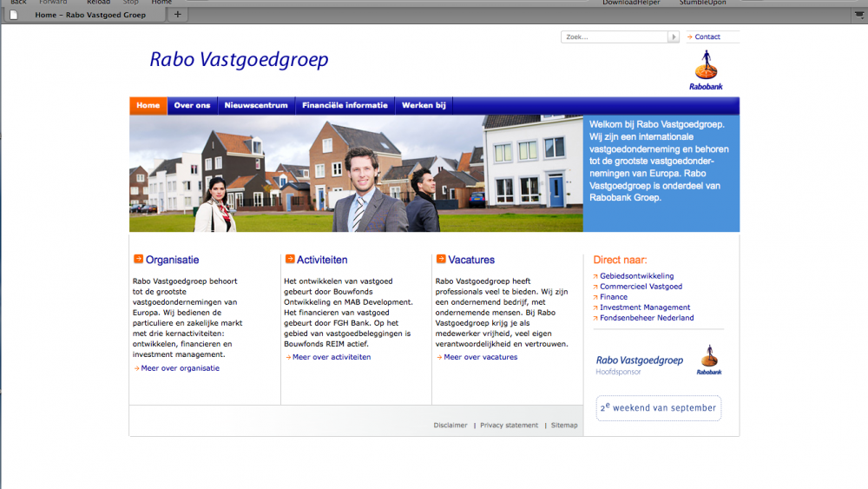Open the Gebiedsontwikkeling link
The image size is (868, 489).
click(x=636, y=276)
